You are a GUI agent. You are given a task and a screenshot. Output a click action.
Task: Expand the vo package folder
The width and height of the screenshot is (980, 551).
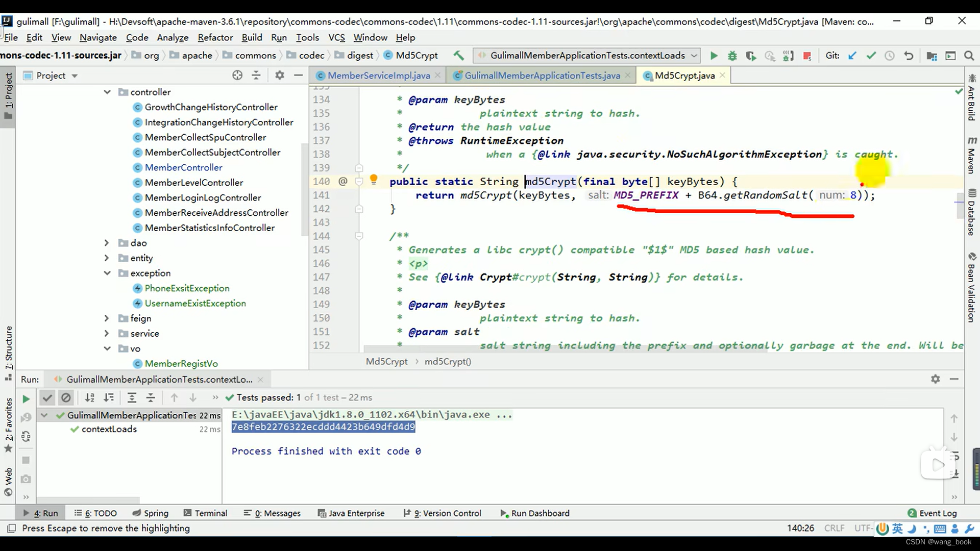click(x=107, y=348)
